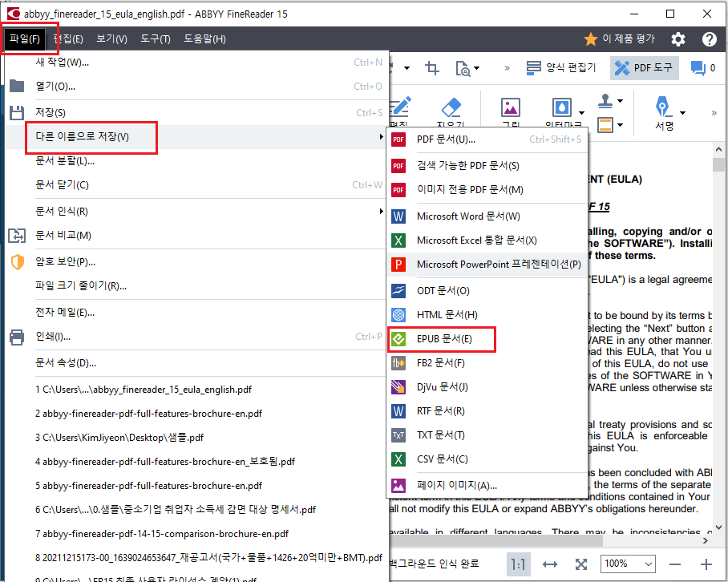Choose 파일 크기 줄이기(R) menu item
This screenshot has width=728, height=582.
pyautogui.click(x=196, y=286)
